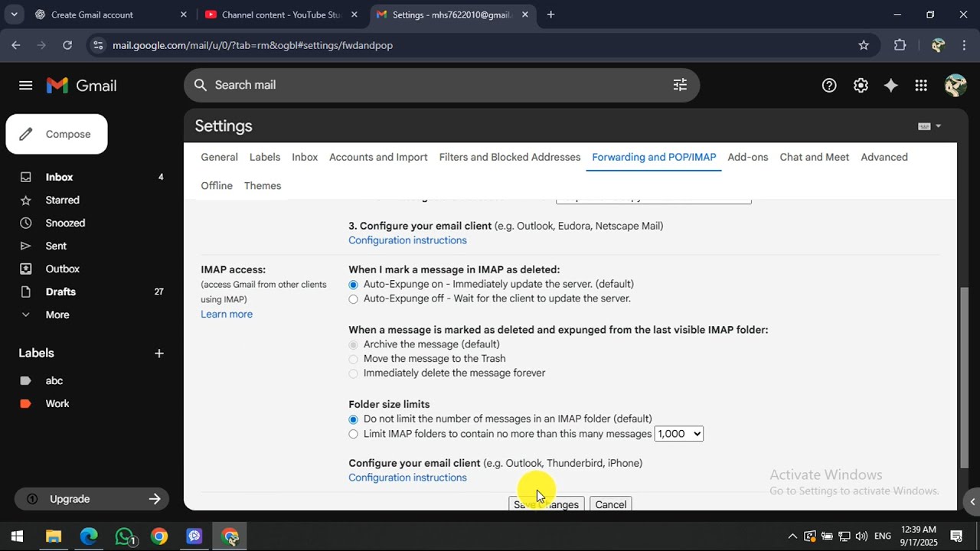Image resolution: width=980 pixels, height=551 pixels.
Task: Reload the page
Action: point(67,45)
